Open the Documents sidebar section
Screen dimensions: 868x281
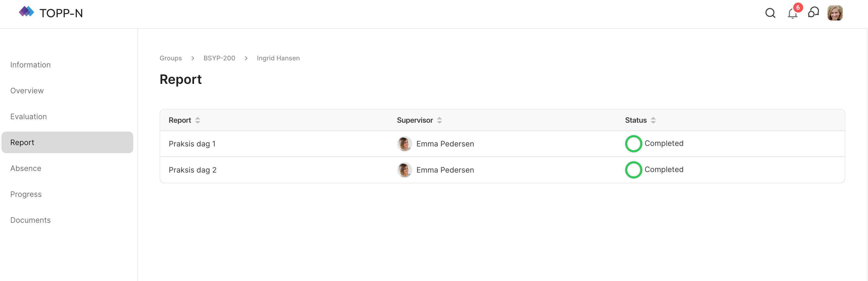(x=30, y=220)
